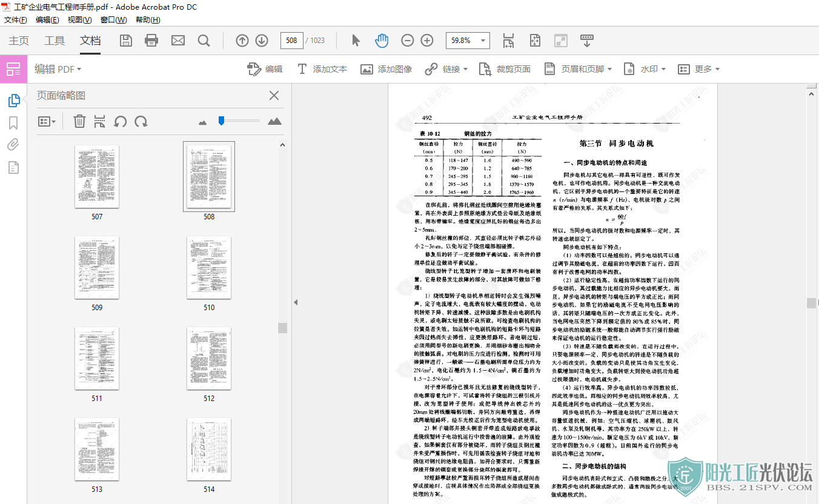Open page thumbnails pane icon
The height and width of the screenshot is (504, 819).
[13, 101]
